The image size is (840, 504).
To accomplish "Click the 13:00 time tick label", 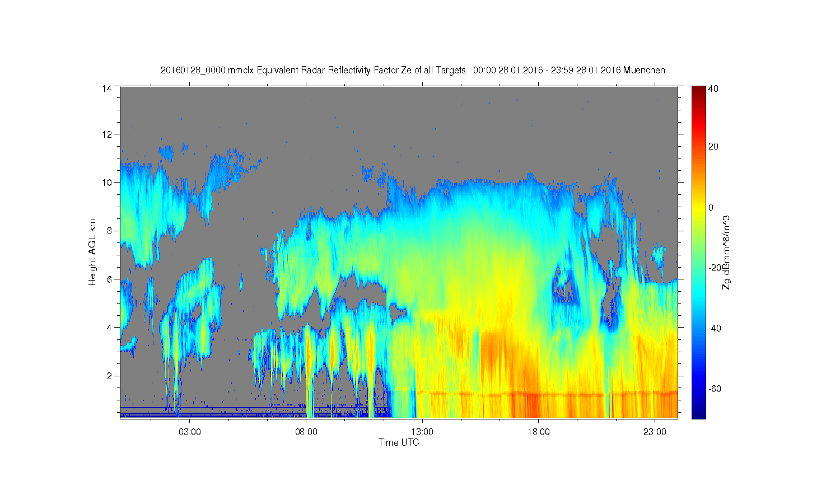I will (x=422, y=432).
